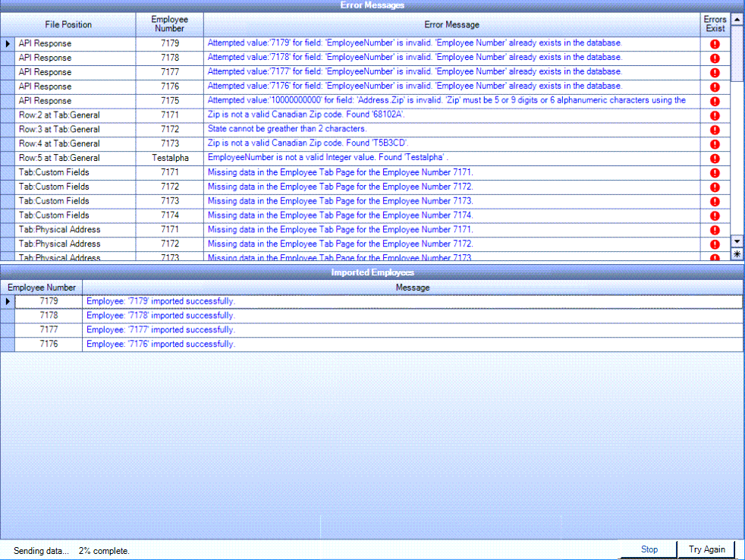Click the error icon on Employee 7179 row
Screen dimensions: 745x560
point(714,43)
